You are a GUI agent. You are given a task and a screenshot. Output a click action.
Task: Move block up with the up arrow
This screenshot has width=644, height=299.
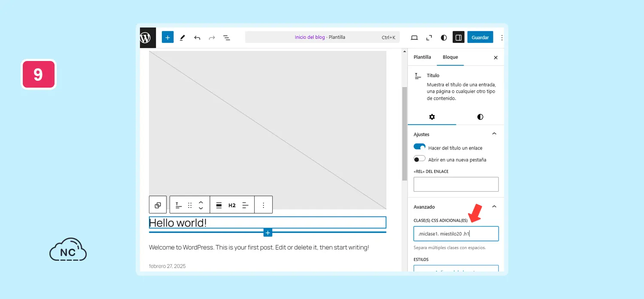coord(200,201)
